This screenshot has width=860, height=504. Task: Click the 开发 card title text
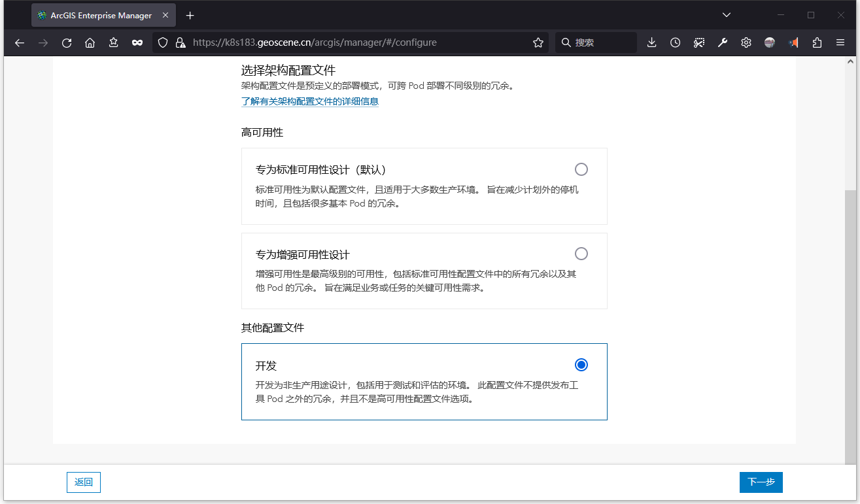pos(266,366)
